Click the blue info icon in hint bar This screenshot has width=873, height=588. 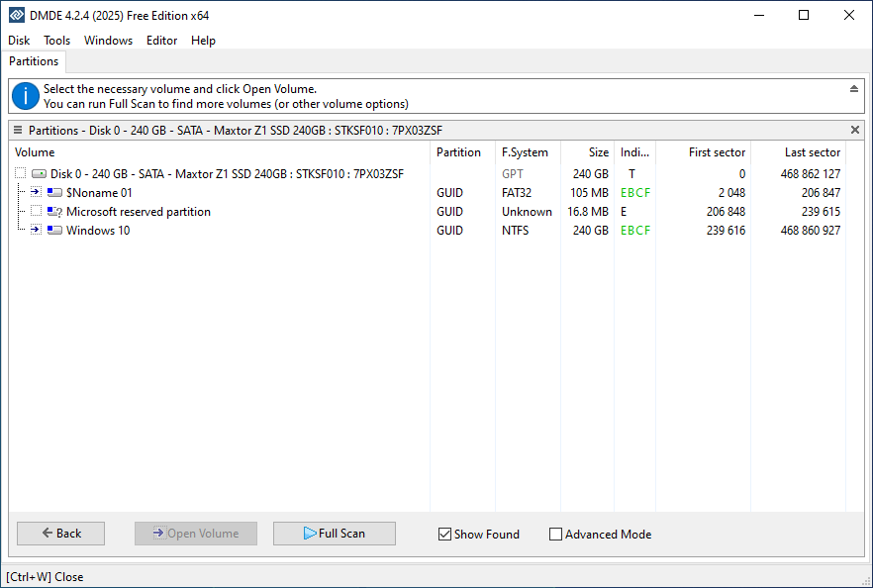(x=25, y=96)
